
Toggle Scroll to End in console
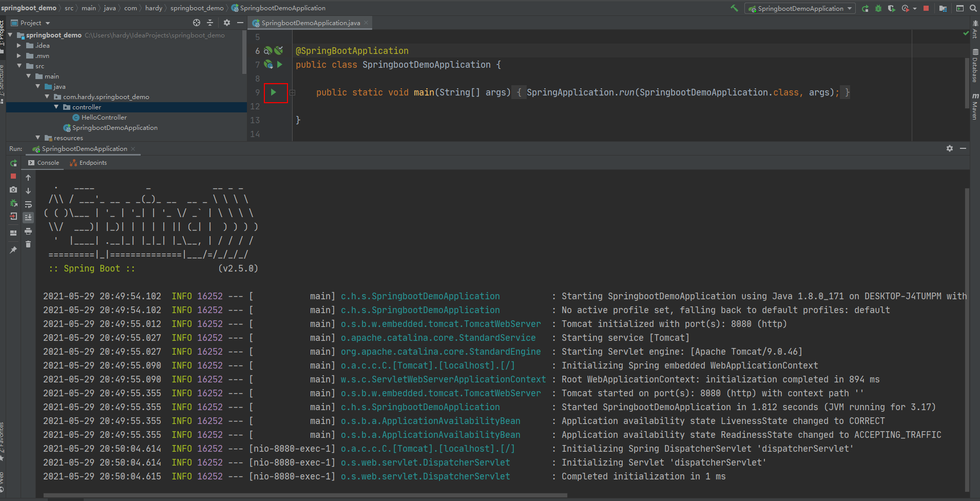point(28,218)
